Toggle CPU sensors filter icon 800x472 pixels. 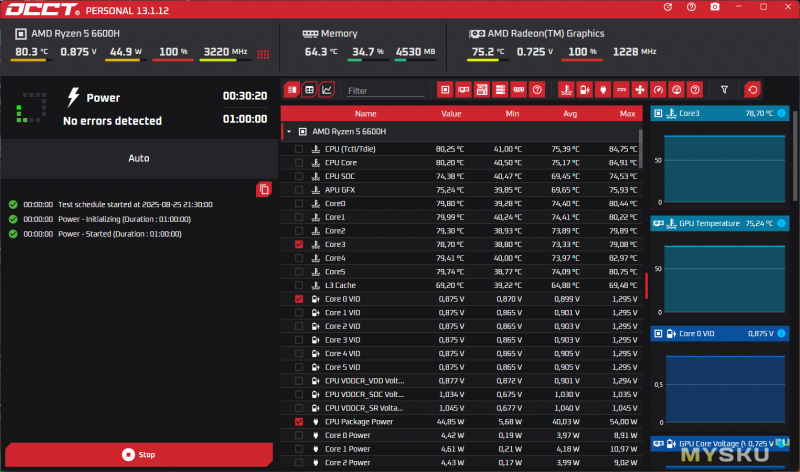[x=445, y=90]
